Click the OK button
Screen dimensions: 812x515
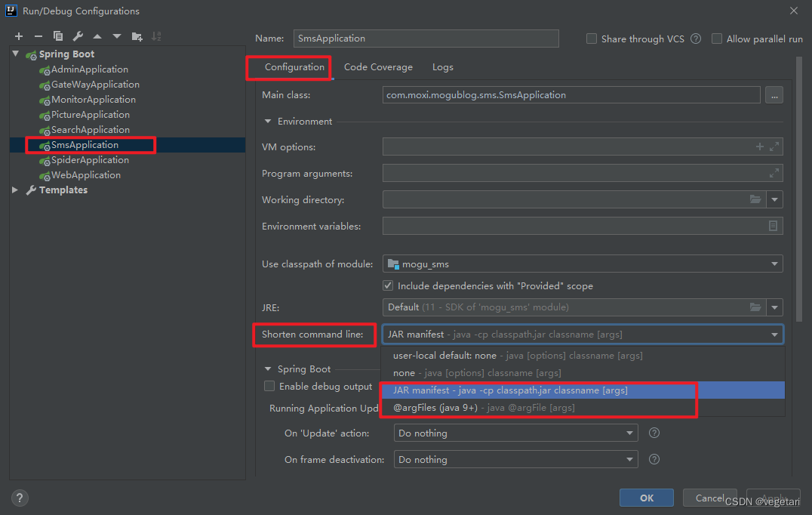pos(646,497)
